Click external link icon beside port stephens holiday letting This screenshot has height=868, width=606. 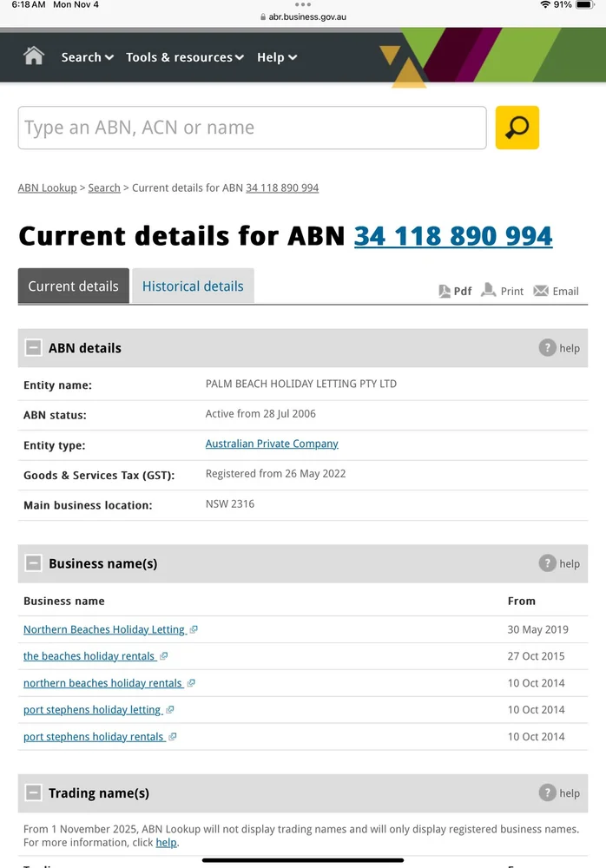[x=170, y=710]
